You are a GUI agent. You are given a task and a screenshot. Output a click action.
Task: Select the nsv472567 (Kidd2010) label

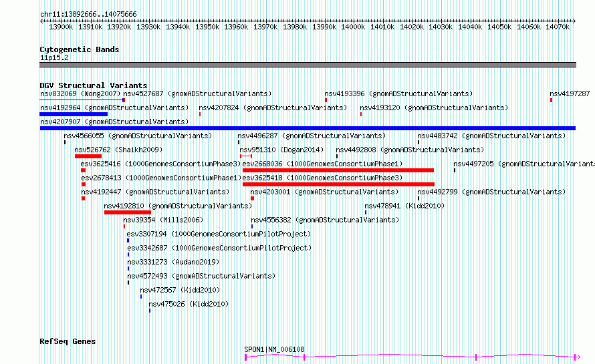pos(180,290)
